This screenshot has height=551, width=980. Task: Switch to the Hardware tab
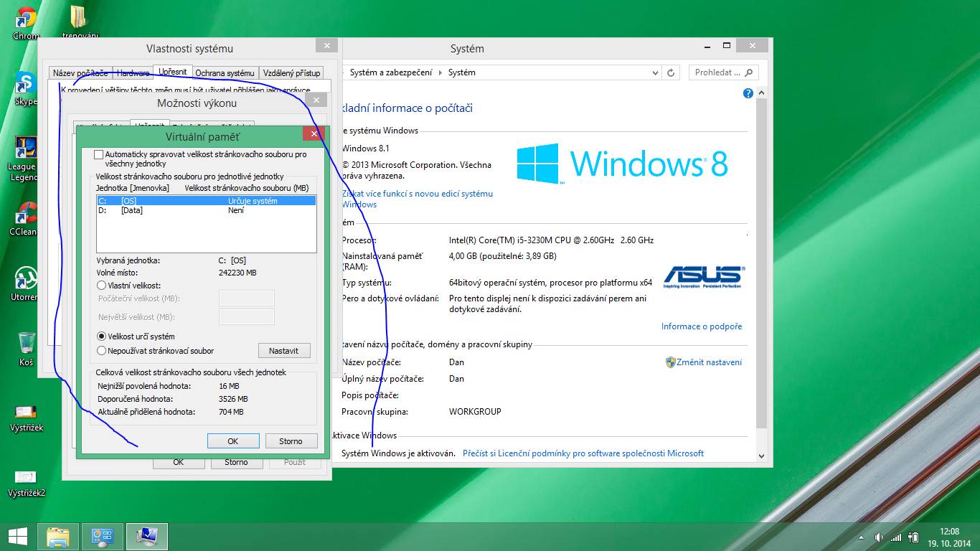click(x=133, y=73)
